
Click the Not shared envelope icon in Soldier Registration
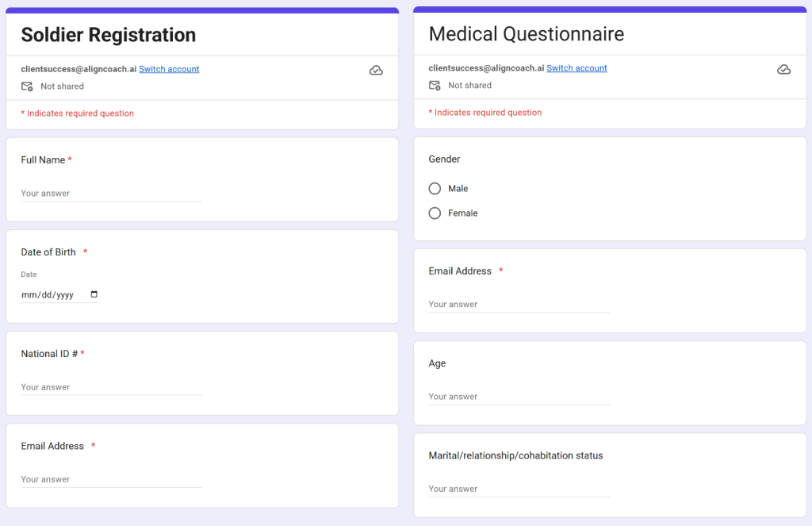coord(27,86)
